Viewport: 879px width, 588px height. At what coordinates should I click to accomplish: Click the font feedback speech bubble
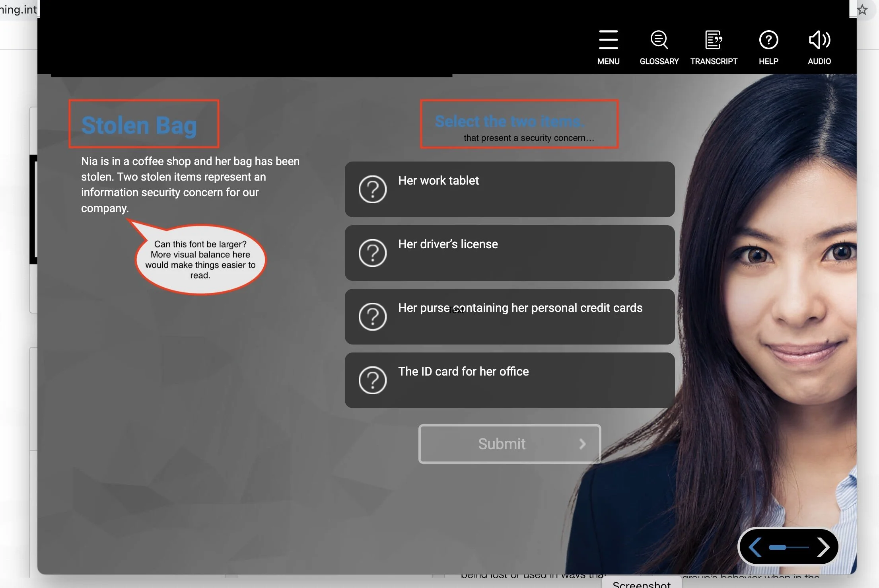200,259
